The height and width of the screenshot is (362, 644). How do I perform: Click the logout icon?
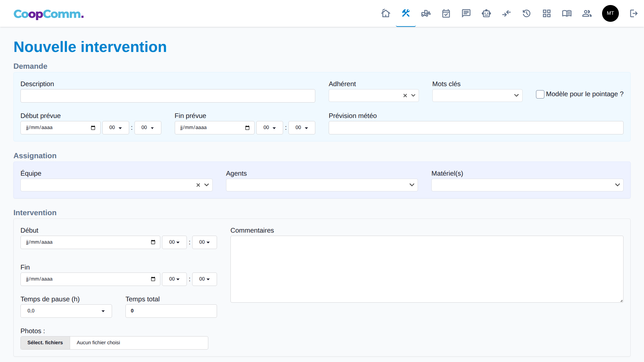point(634,13)
